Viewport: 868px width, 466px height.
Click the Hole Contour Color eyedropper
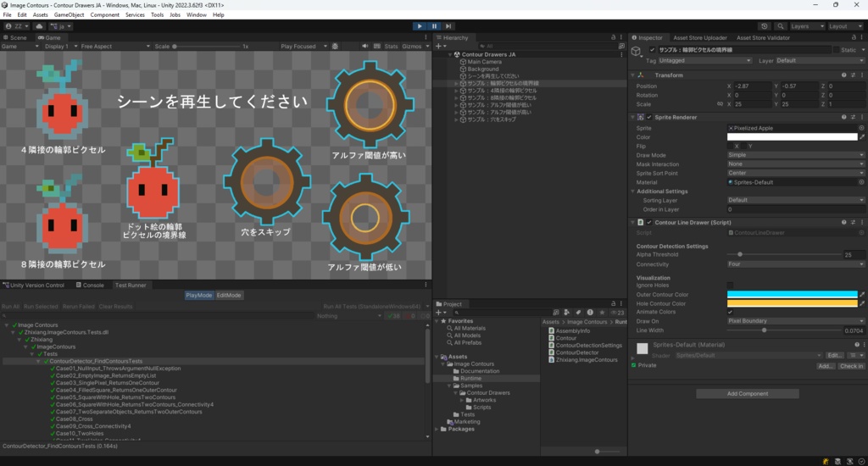pyautogui.click(x=862, y=303)
